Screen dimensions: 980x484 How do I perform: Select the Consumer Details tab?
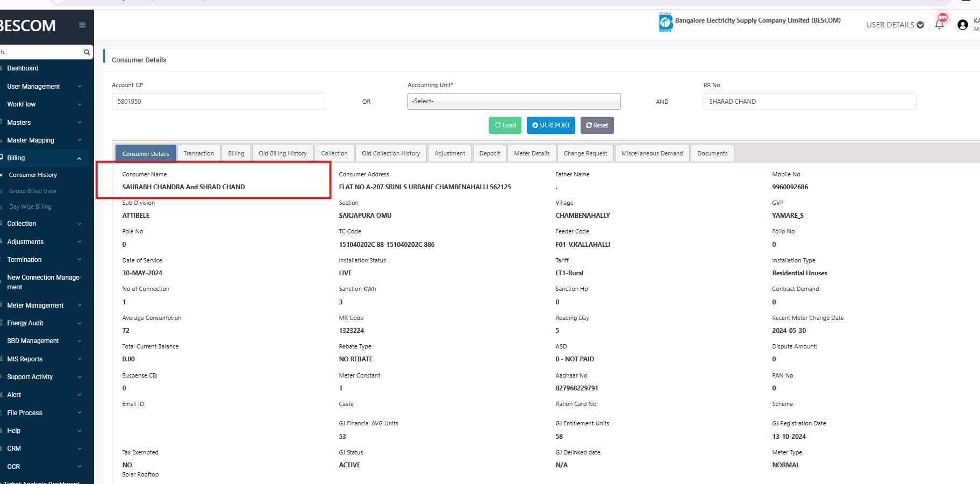tap(146, 153)
